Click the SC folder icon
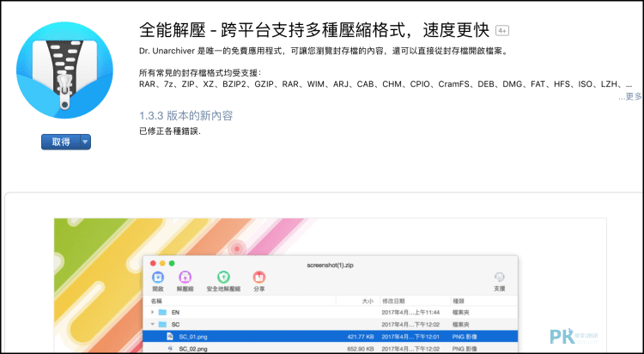 162,325
